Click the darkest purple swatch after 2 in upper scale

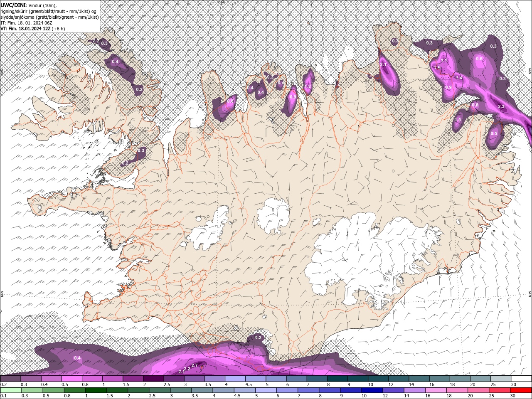tap(153, 379)
